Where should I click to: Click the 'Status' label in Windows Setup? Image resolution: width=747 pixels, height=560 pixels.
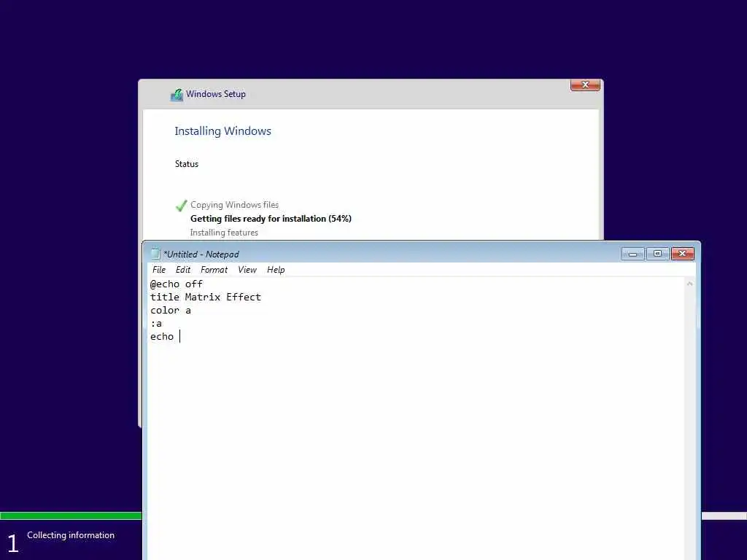tap(186, 164)
